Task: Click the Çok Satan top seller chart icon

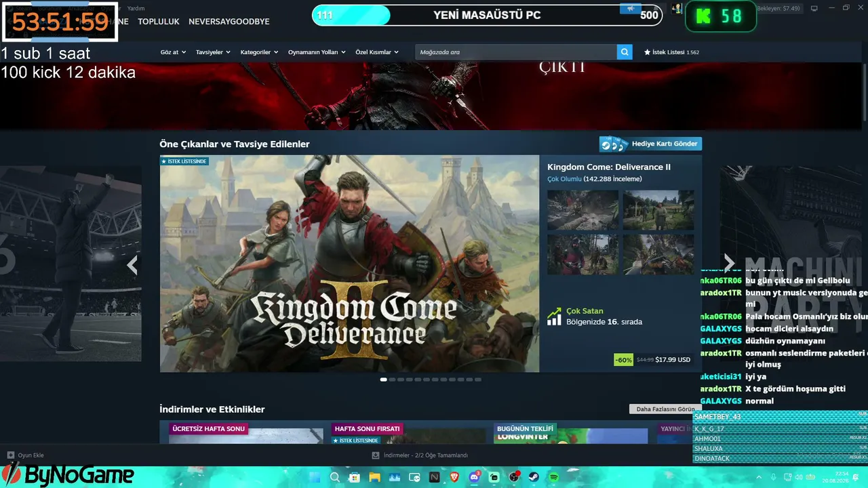Action: [x=554, y=316]
